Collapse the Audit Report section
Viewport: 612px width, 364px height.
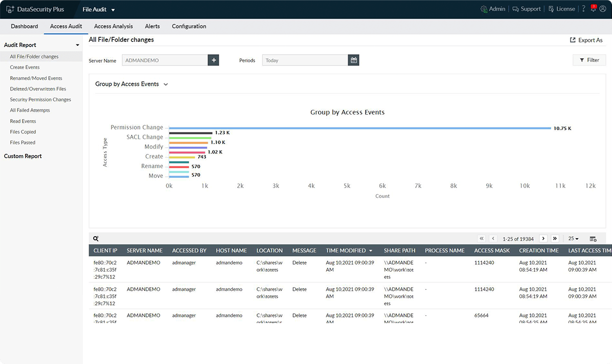(77, 45)
